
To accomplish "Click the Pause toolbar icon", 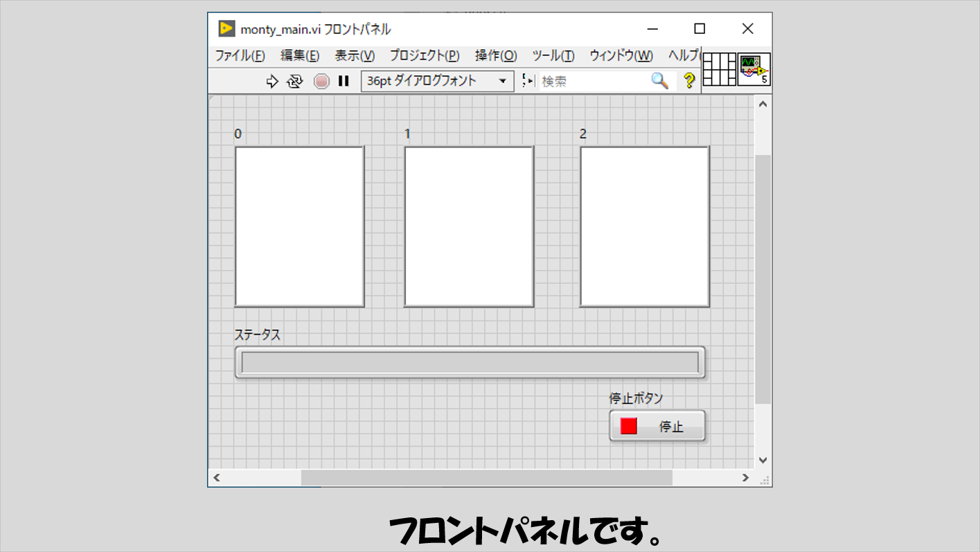I will pos(344,82).
